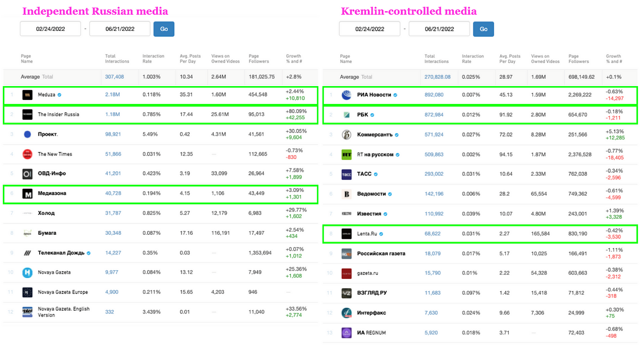Open Lenta.Ru 68,622 interactions link
This screenshot has width=644, height=348.
point(432,234)
